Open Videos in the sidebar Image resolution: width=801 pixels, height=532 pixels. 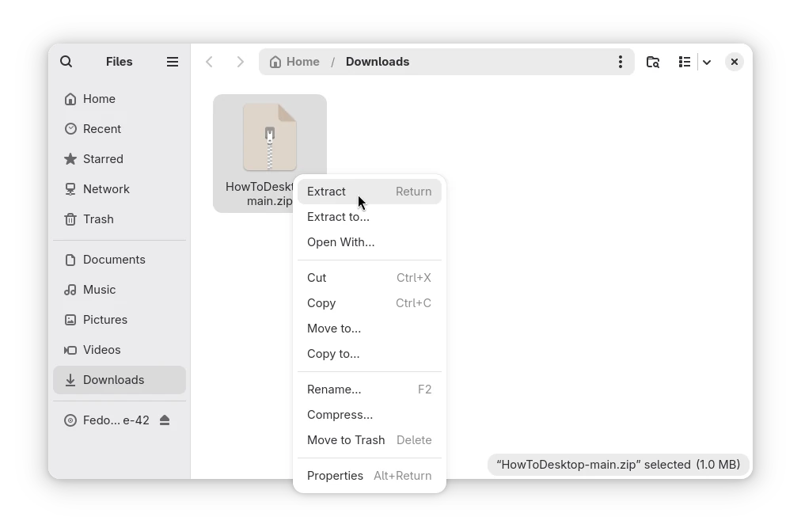click(120, 350)
